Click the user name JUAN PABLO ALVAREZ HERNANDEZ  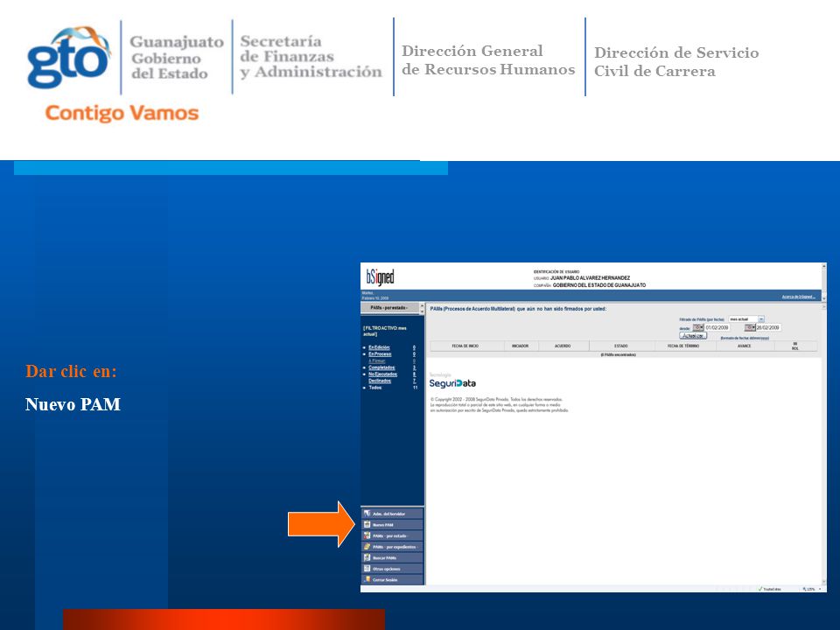click(x=590, y=278)
